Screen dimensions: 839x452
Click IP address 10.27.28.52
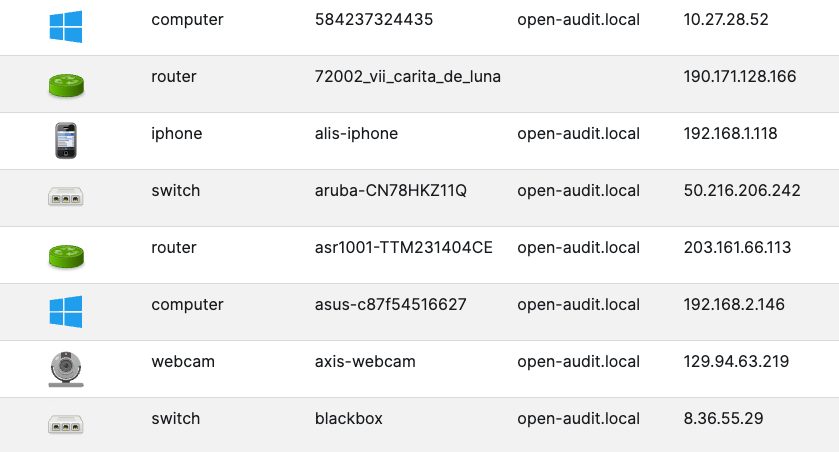tap(726, 20)
